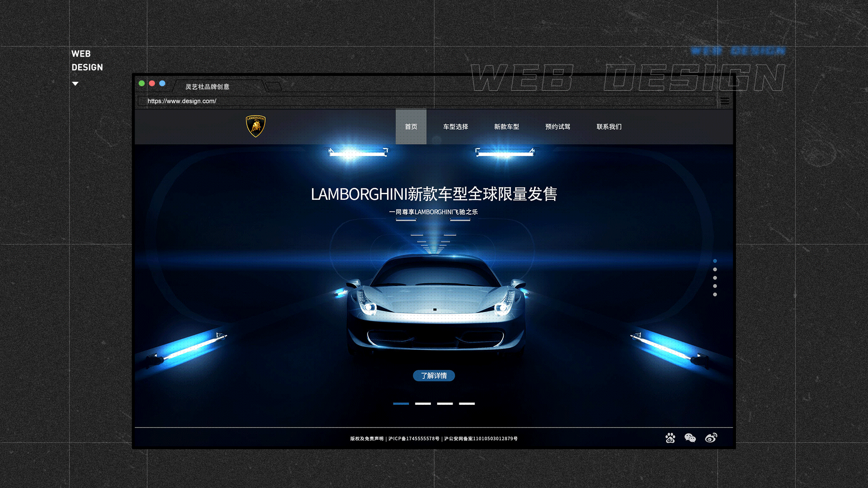Viewport: 868px width, 488px height.
Task: Click the 沪ICP备 registration number link
Action: [413, 438]
